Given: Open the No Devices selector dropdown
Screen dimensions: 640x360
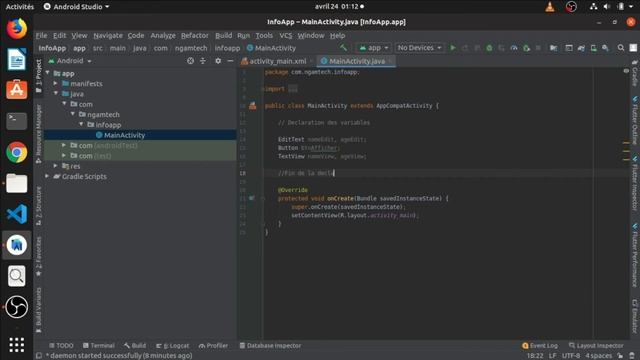Looking at the screenshot, I should point(419,48).
